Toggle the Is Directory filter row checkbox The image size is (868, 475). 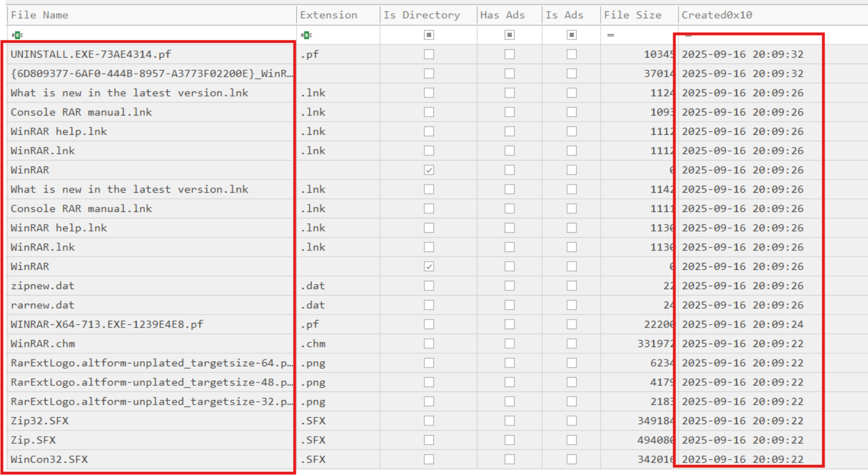click(x=429, y=35)
